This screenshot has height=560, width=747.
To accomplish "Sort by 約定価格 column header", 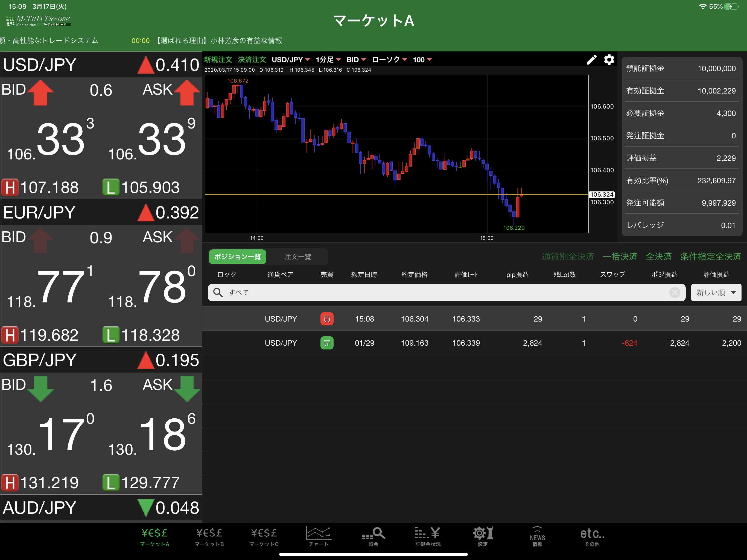I will tap(414, 275).
